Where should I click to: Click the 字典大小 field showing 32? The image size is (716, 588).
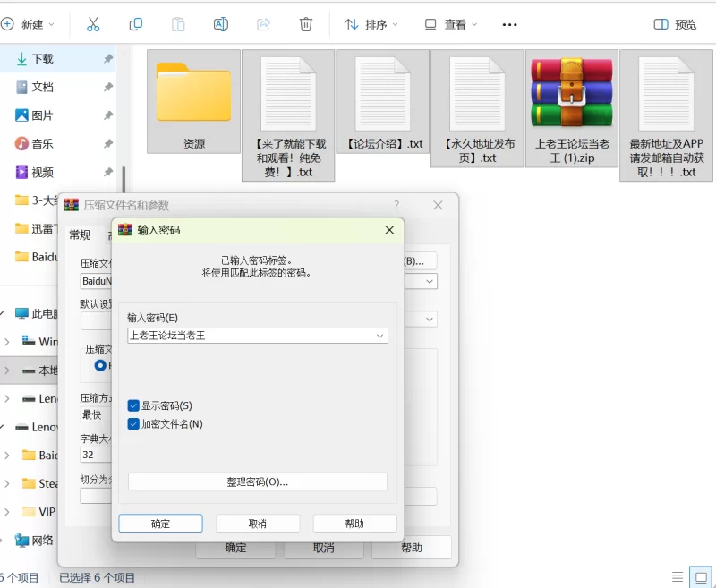(x=96, y=455)
